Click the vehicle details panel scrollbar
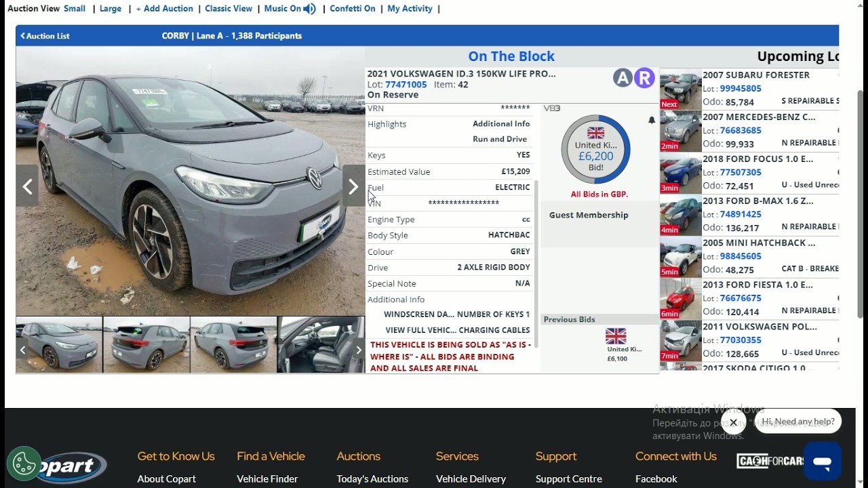The image size is (868, 488). coord(536,264)
